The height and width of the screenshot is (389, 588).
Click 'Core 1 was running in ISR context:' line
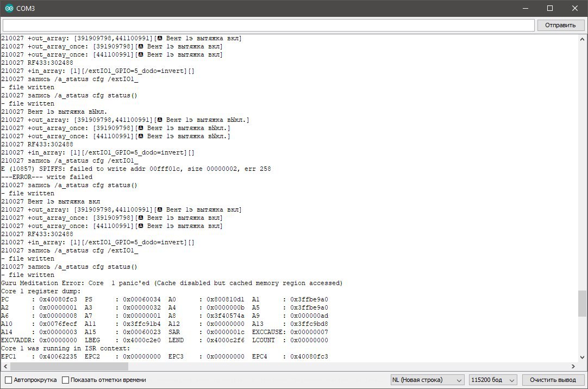pos(66,348)
